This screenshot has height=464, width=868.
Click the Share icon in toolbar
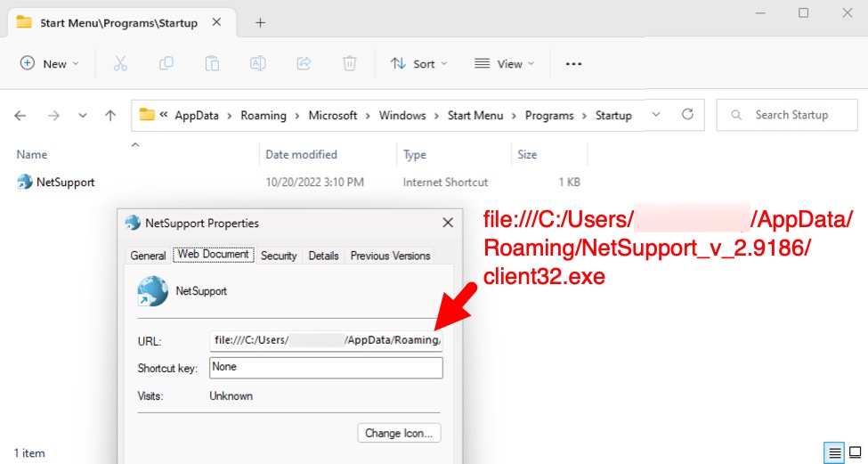pyautogui.click(x=304, y=63)
